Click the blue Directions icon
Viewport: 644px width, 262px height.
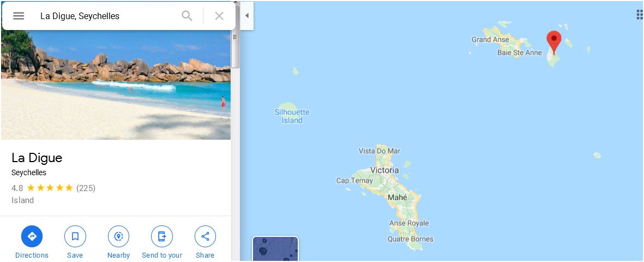32,236
